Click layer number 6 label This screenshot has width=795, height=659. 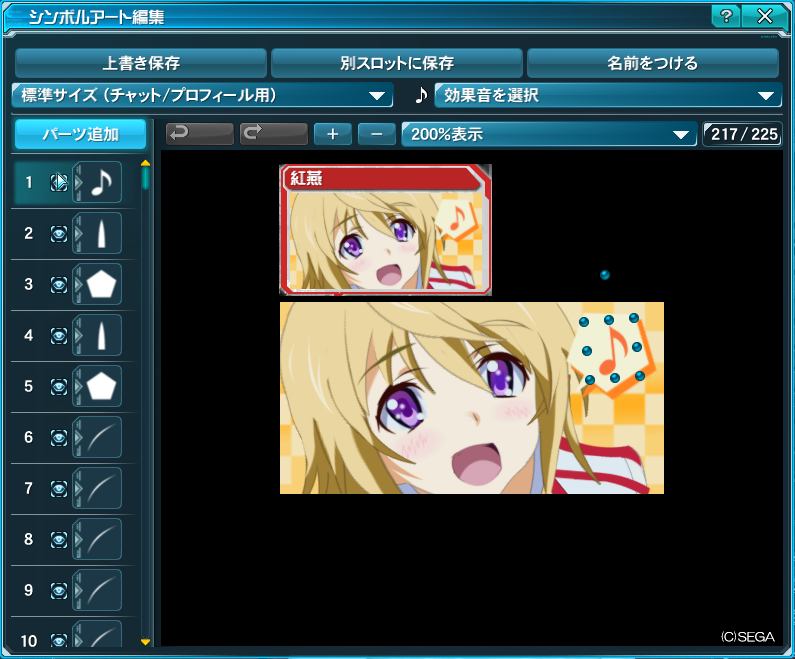tap(28, 437)
